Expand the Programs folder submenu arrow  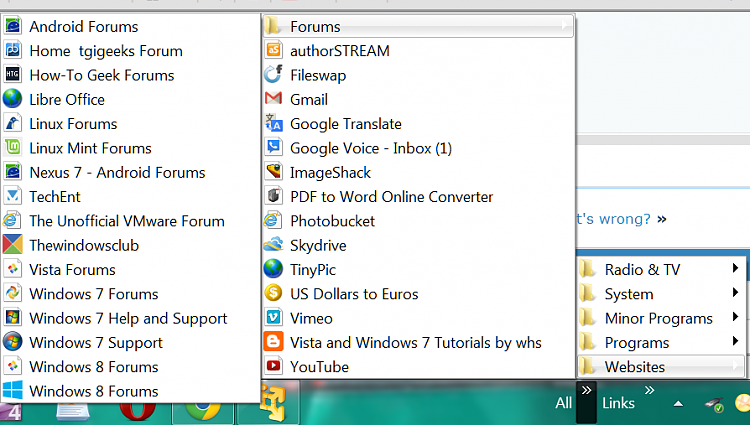pyautogui.click(x=735, y=341)
